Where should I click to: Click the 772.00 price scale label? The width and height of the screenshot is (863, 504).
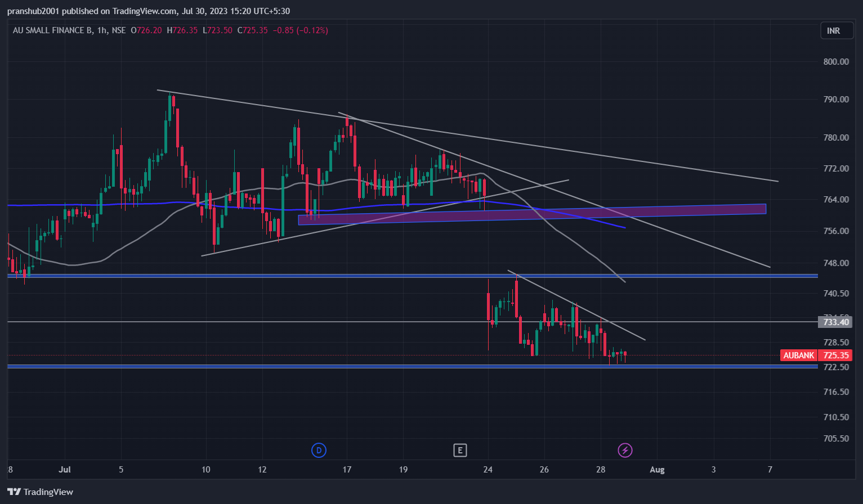click(x=836, y=169)
